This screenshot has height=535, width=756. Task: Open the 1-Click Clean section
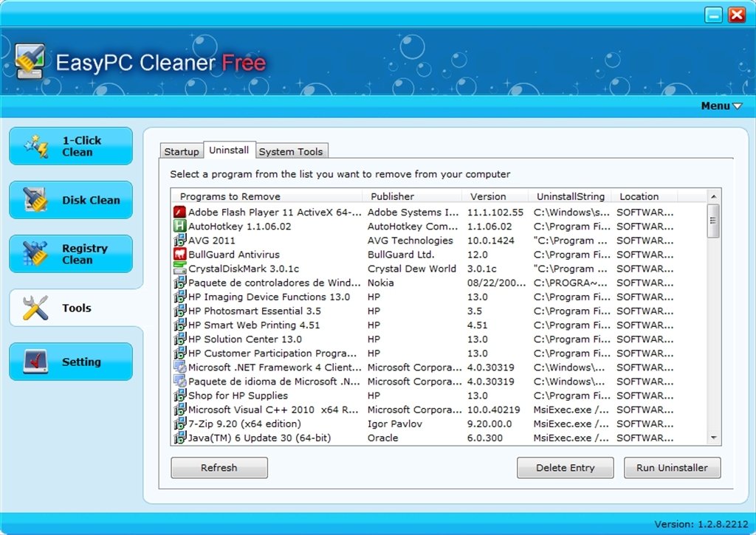pos(71,146)
